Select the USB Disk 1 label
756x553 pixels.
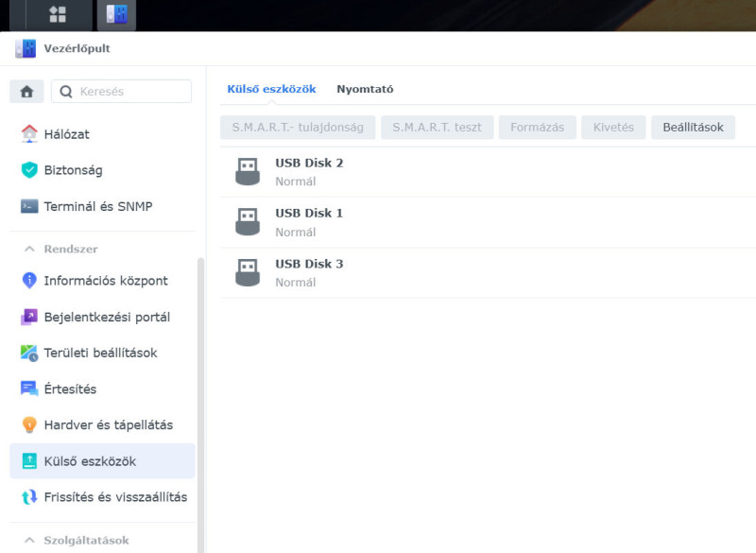click(309, 213)
